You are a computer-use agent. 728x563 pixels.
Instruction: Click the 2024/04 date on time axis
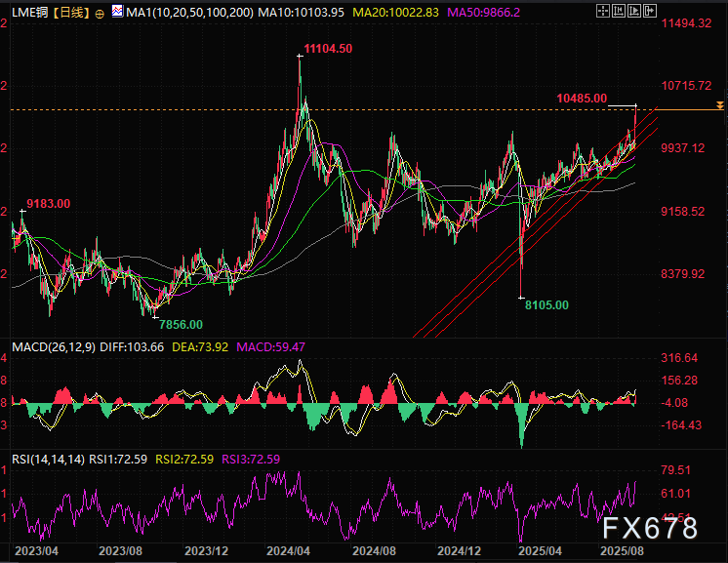(288, 549)
